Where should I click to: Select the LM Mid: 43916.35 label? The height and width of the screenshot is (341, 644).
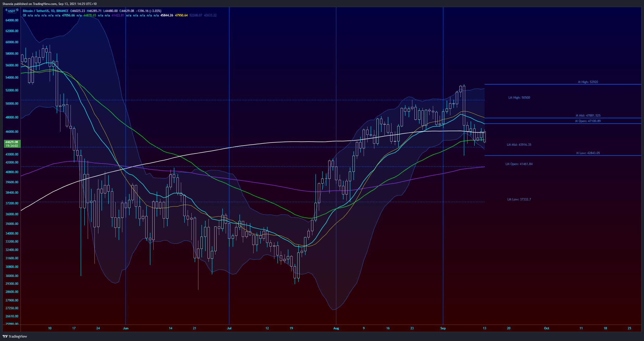click(519, 145)
